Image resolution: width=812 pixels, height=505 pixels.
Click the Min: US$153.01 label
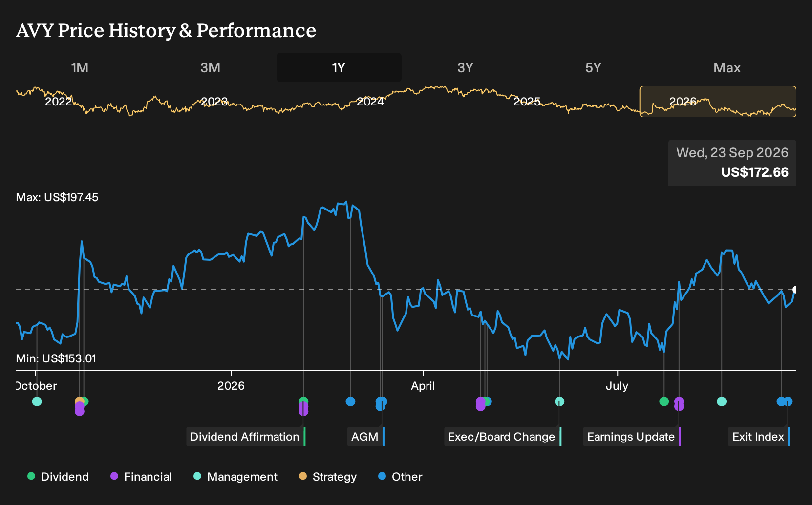click(56, 358)
